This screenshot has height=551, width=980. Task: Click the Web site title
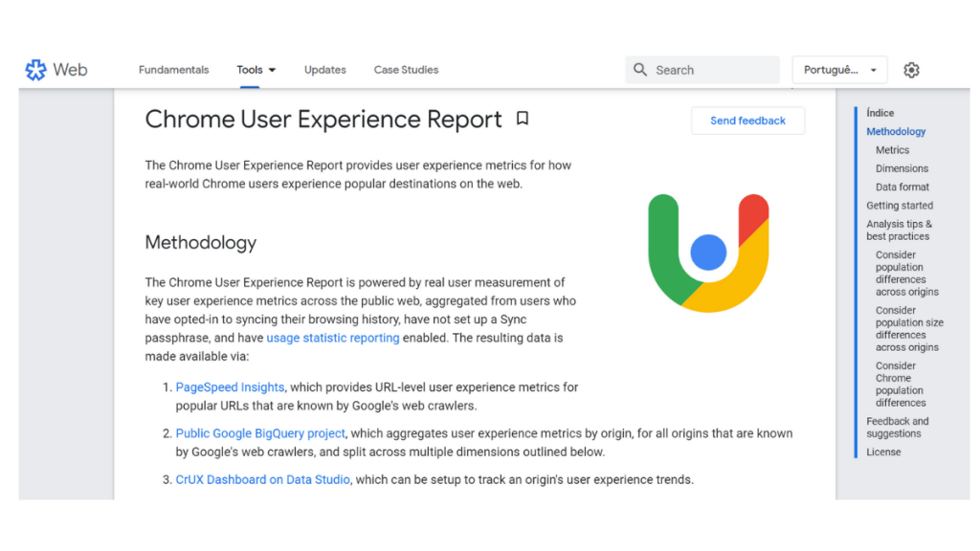click(70, 70)
